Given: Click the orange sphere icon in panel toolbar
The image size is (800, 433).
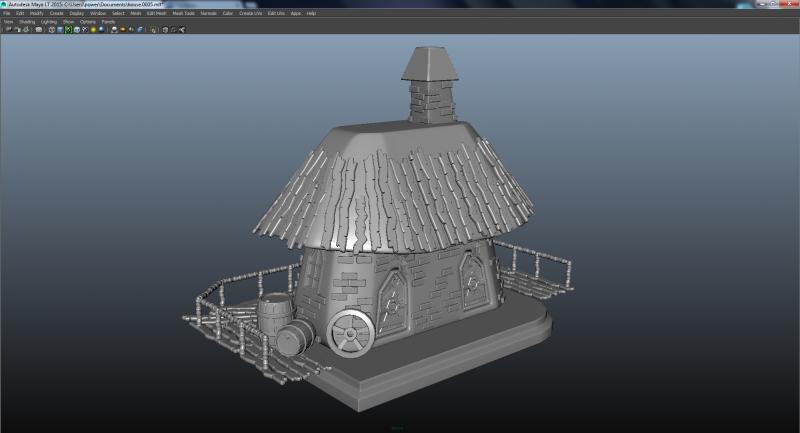Looking at the screenshot, I should 122,30.
